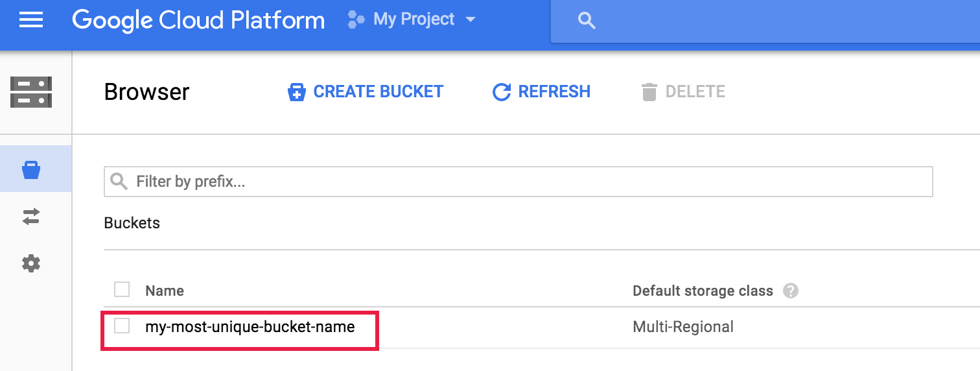Click the Delete button

coord(682,92)
